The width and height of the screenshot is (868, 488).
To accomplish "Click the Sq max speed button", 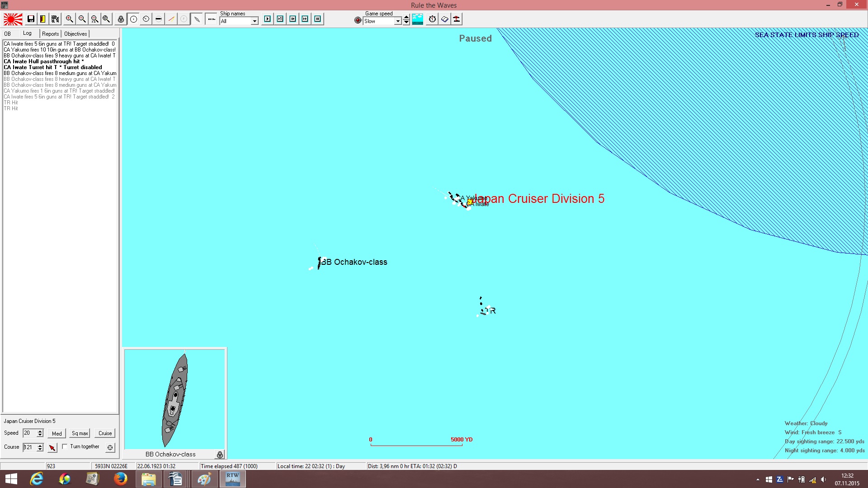I will [x=80, y=433].
